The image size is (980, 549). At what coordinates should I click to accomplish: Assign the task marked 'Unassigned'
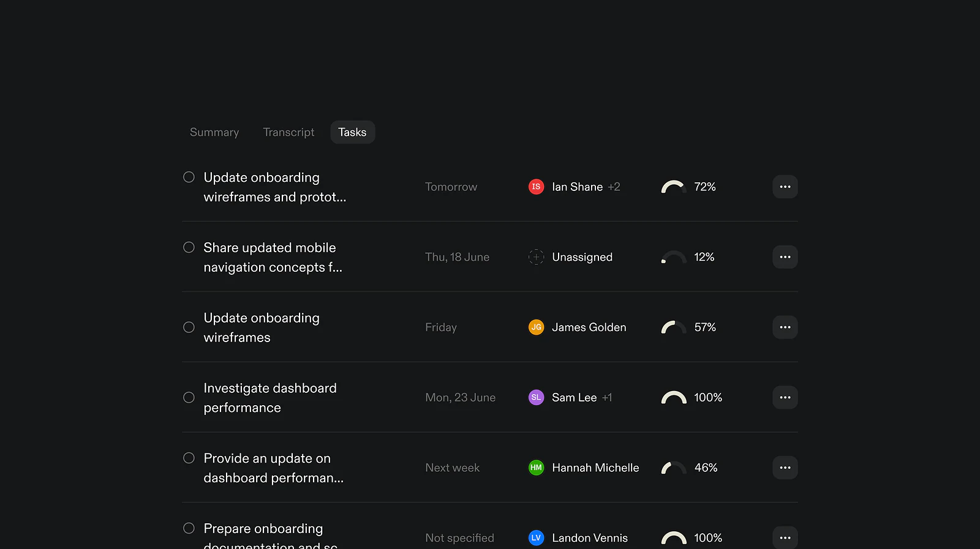pyautogui.click(x=582, y=257)
